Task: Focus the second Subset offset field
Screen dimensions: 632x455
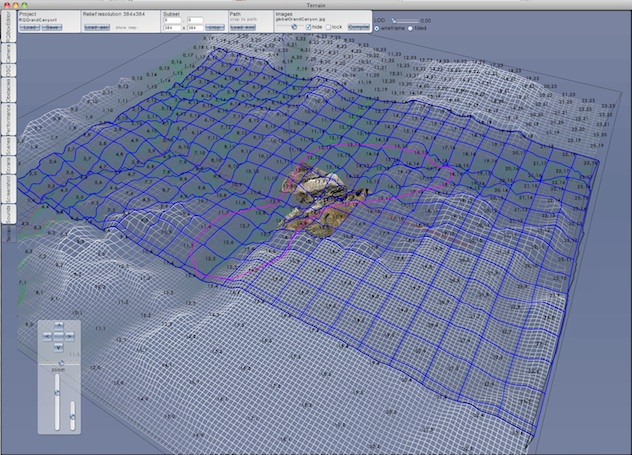Action: point(195,20)
